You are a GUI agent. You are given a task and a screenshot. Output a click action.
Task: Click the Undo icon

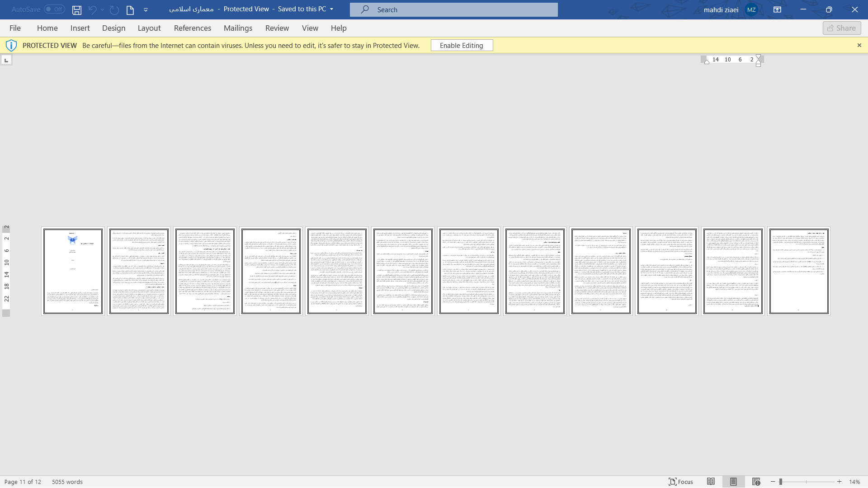point(92,9)
